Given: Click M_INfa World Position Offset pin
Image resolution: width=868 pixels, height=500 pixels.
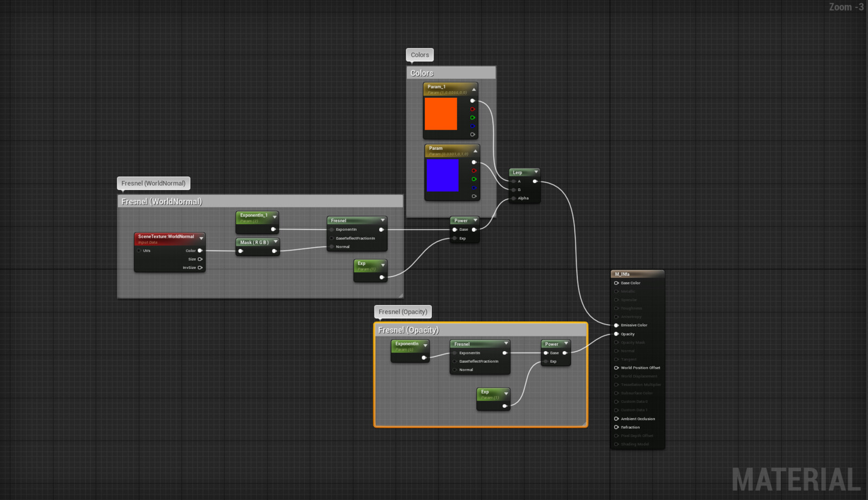Looking at the screenshot, I should tap(616, 368).
